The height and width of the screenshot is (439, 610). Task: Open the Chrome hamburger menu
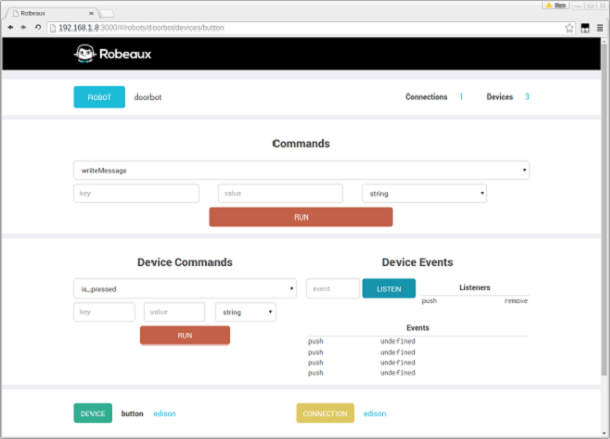coord(600,28)
